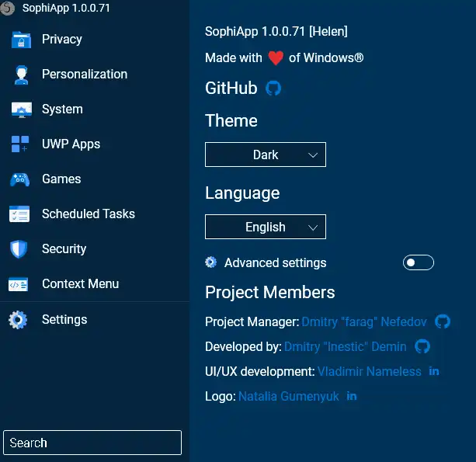Enable the Advanced settings toggle
476x462 pixels.
click(x=418, y=262)
